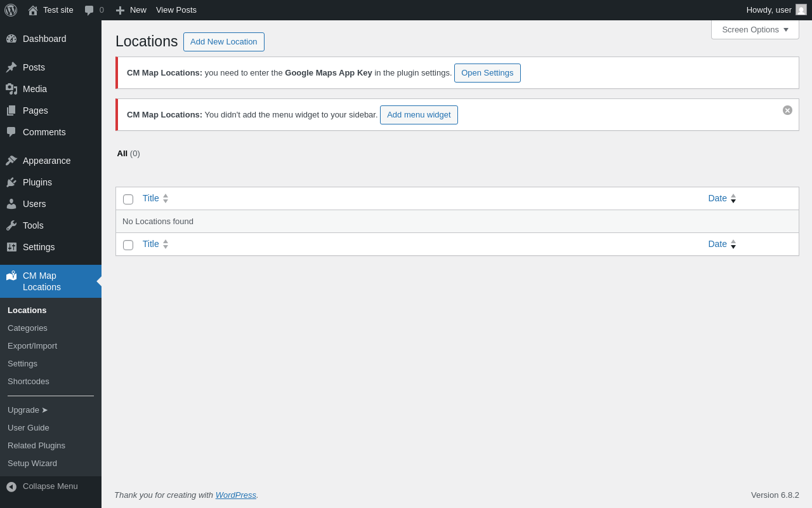
Task: Click the Posts pushpin icon
Action: click(x=11, y=67)
